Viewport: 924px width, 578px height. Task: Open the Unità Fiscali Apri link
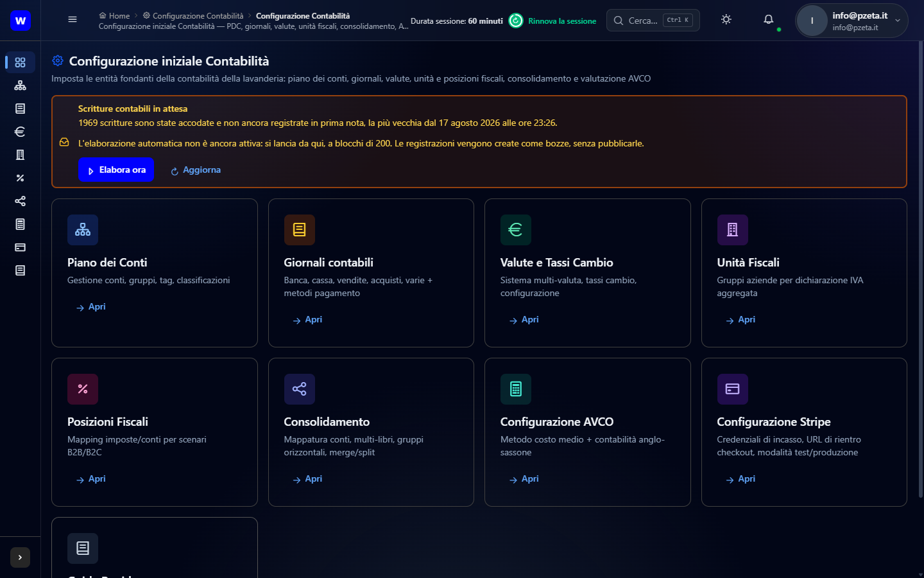[x=740, y=320]
